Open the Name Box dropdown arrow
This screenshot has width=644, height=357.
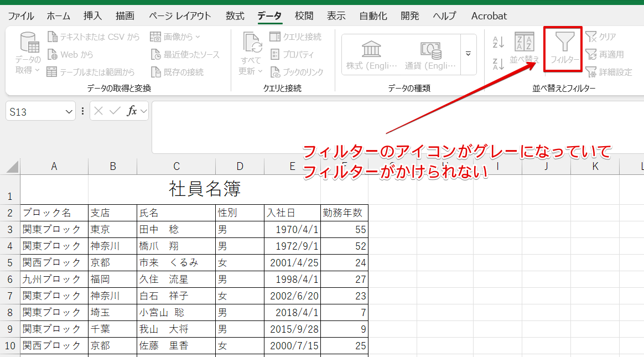[69, 112]
